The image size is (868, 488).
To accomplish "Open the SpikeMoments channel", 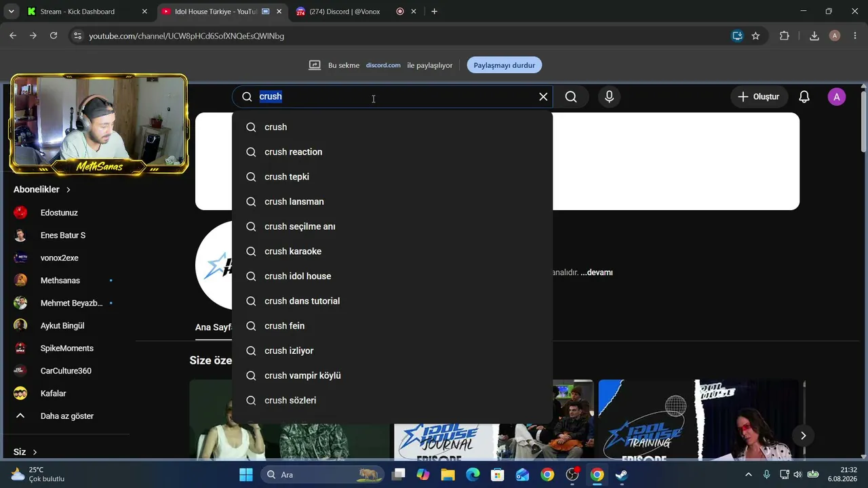I will point(68,348).
